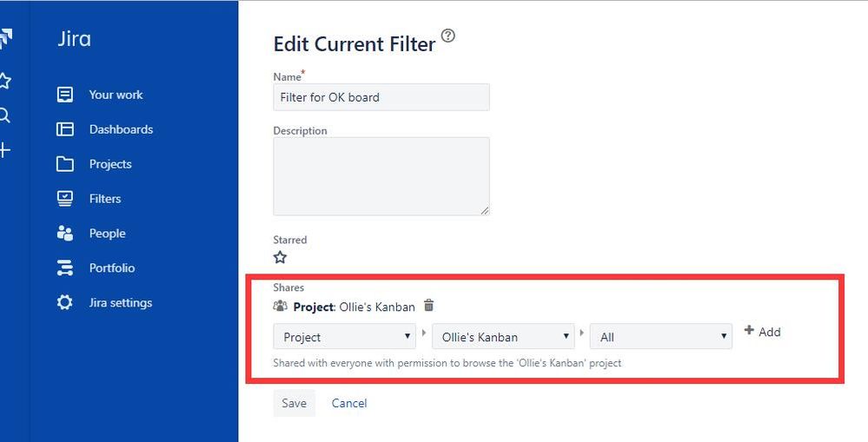Open Projects in sidebar
This screenshot has height=442, width=868.
point(110,164)
